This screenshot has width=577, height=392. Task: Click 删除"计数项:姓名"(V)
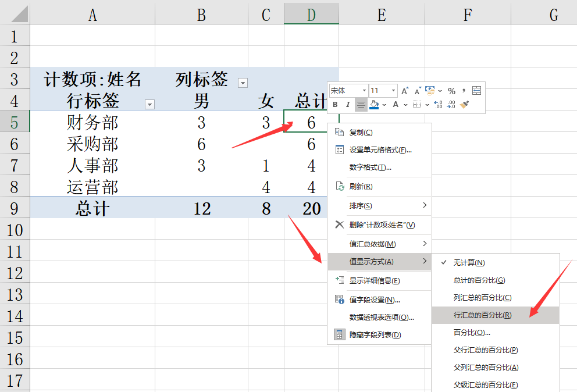tap(379, 225)
